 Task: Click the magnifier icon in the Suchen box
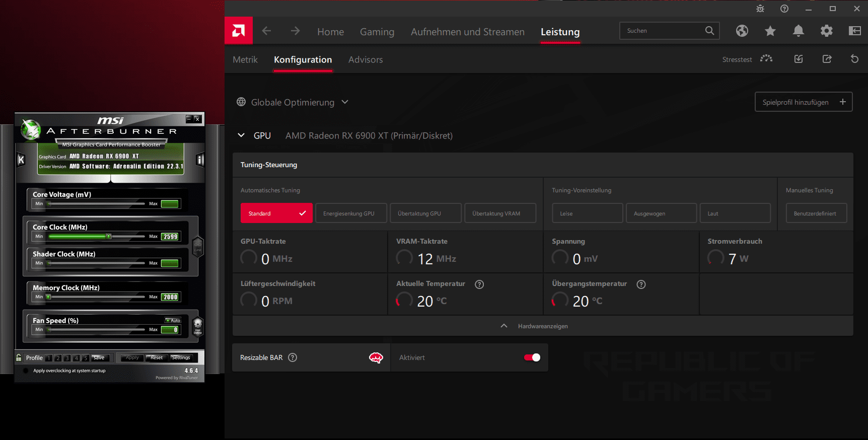[709, 31]
